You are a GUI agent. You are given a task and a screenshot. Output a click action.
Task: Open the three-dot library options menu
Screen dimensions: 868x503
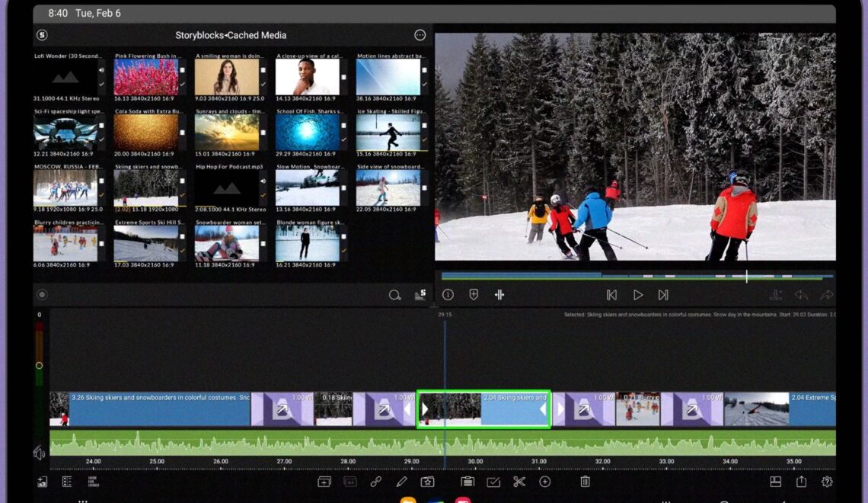click(x=420, y=35)
